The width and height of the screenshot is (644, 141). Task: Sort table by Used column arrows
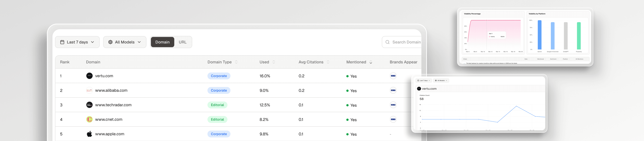point(274,62)
